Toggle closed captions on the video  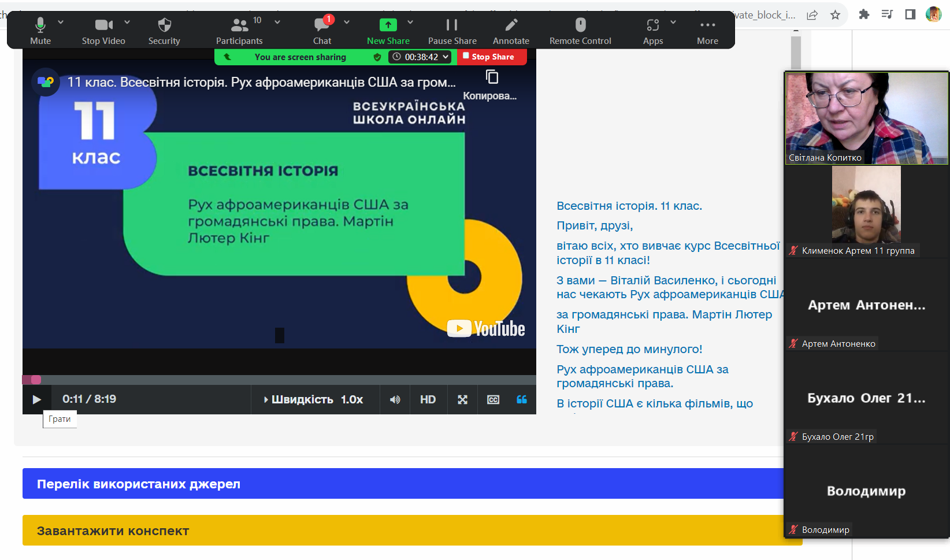[493, 399]
